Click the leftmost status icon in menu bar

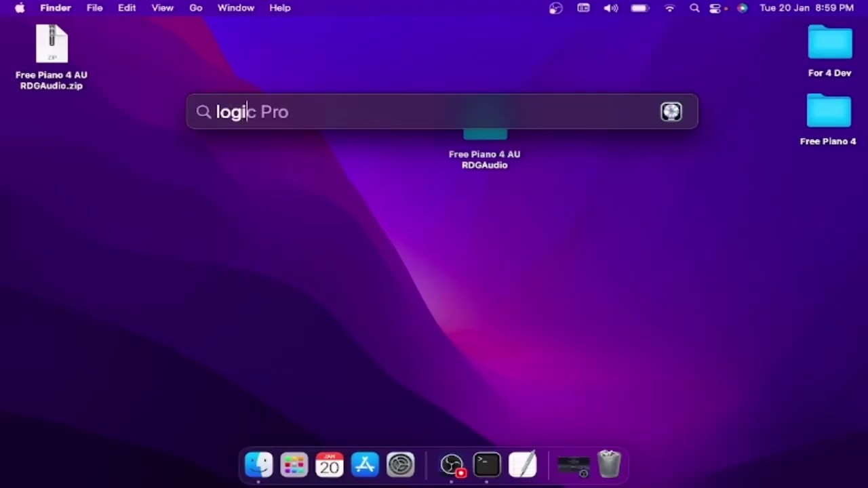click(x=556, y=8)
